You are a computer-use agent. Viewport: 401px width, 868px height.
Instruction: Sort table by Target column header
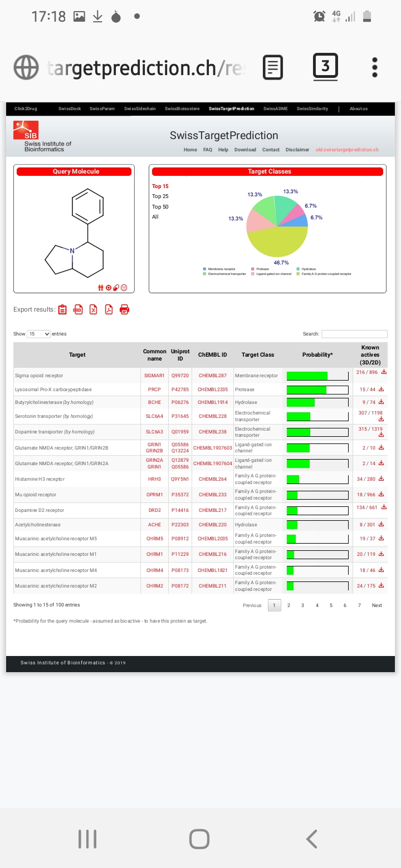pyautogui.click(x=77, y=355)
